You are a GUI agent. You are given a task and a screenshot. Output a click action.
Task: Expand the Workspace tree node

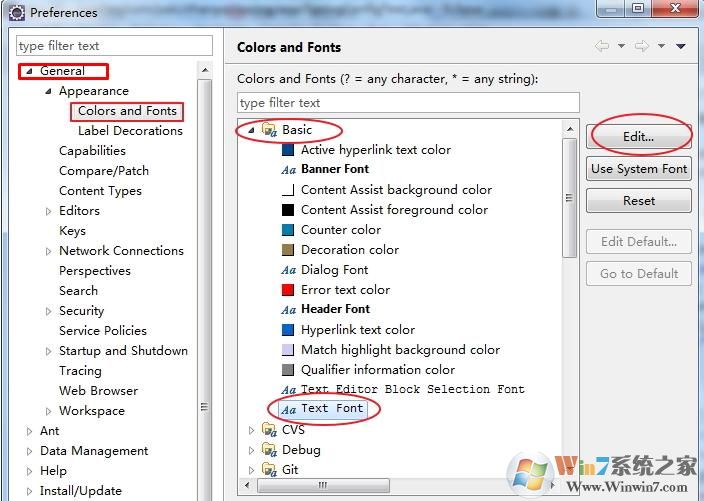(x=49, y=411)
